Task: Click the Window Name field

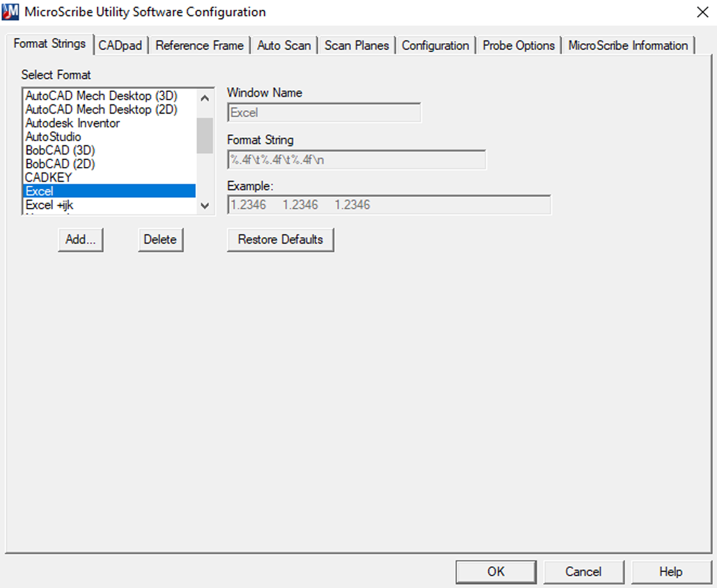Action: click(324, 113)
